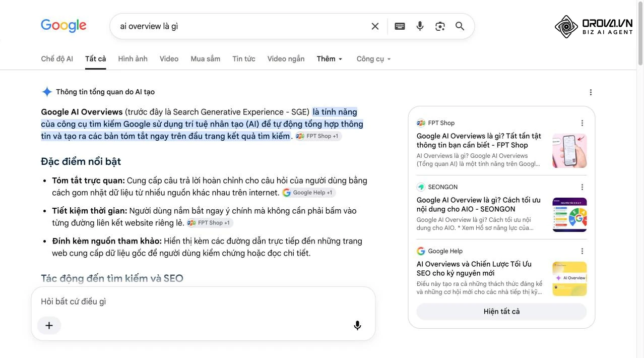
Task: Open FPT Shop article about Google AI Overviews
Action: (479, 140)
